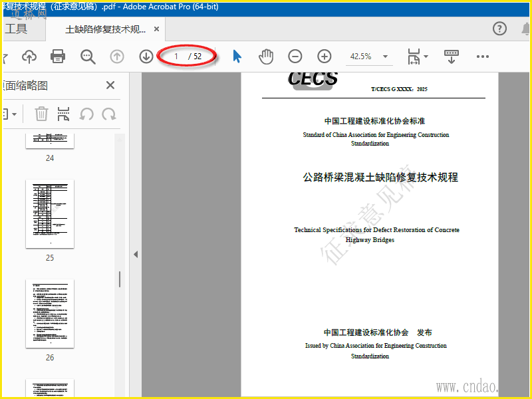532x399 pixels.
Task: Select page 24 thumbnail
Action: [50, 141]
